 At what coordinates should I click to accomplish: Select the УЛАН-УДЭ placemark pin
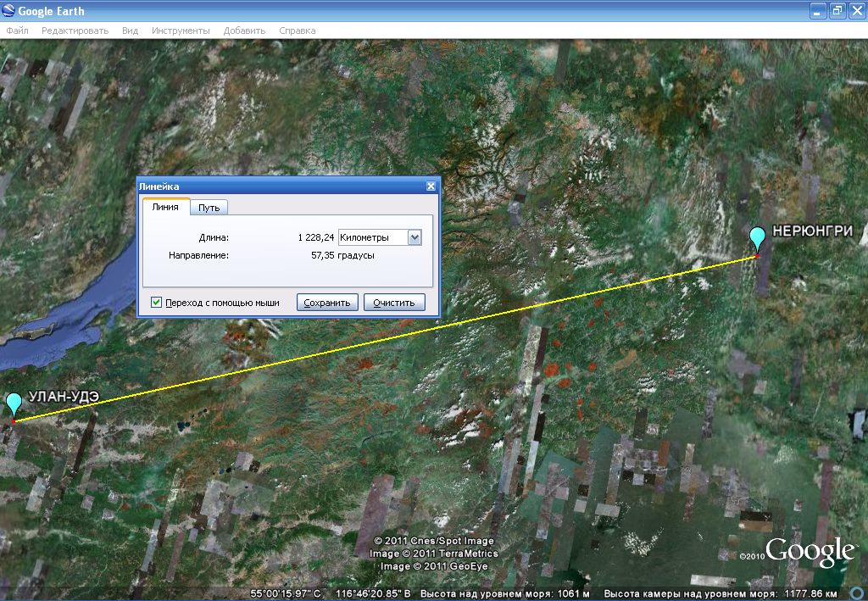(14, 404)
